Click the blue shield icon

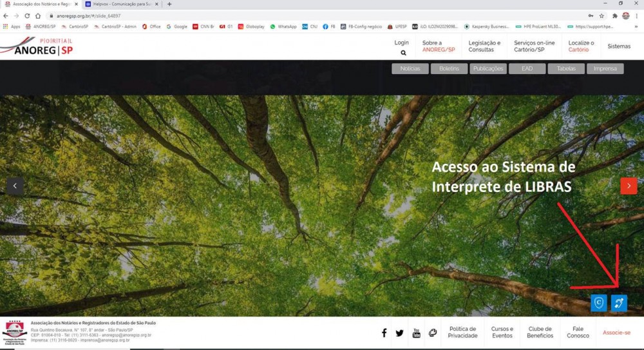pyautogui.click(x=598, y=302)
